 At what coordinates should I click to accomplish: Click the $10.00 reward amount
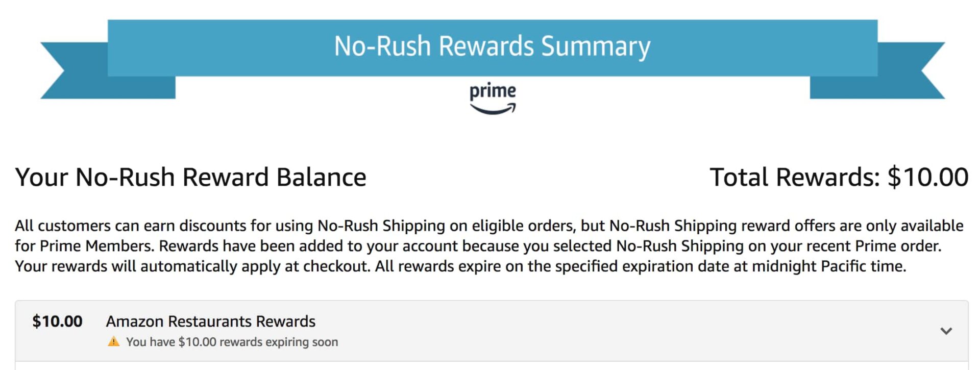click(58, 321)
